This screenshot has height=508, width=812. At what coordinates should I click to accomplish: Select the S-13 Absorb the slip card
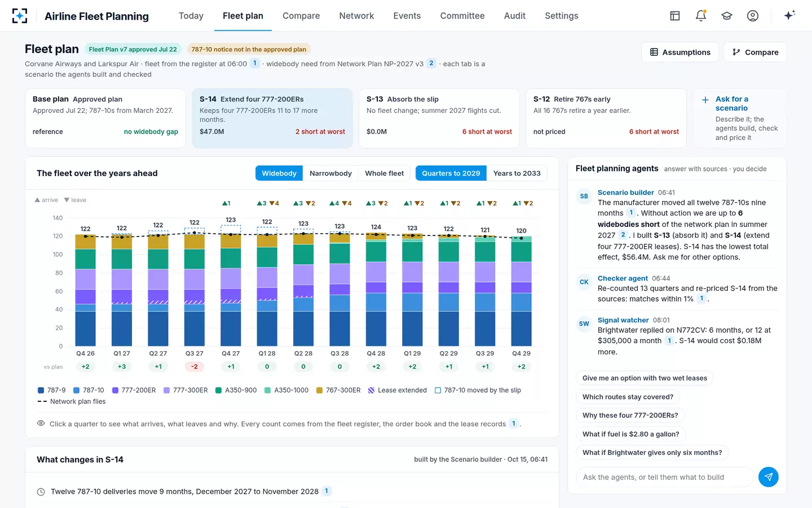pyautogui.click(x=439, y=118)
